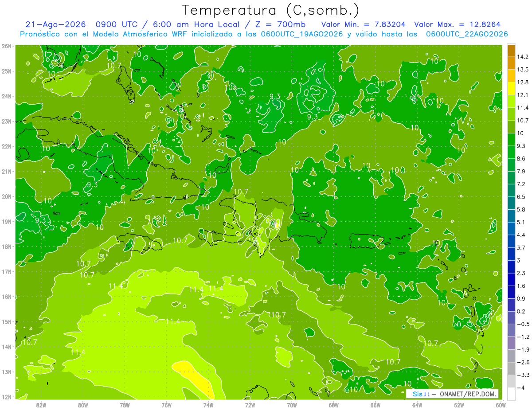Click the '16N' latitude axis label
This screenshot has width=532, height=411.
[x=7, y=296]
